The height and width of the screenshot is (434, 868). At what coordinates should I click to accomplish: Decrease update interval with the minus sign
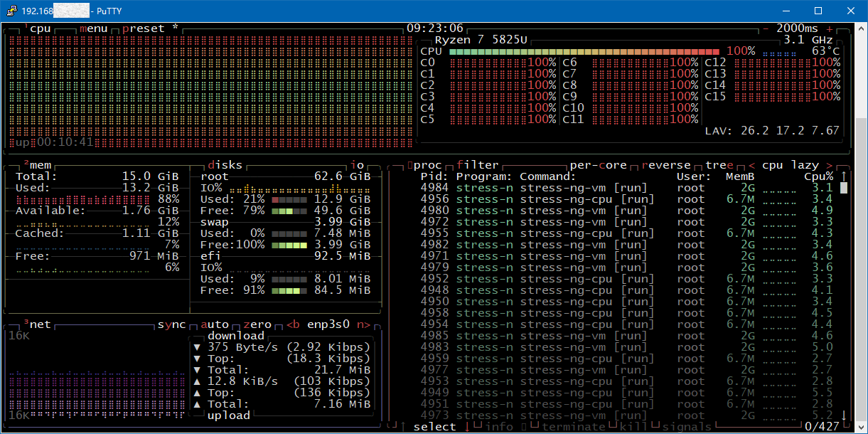click(x=766, y=28)
